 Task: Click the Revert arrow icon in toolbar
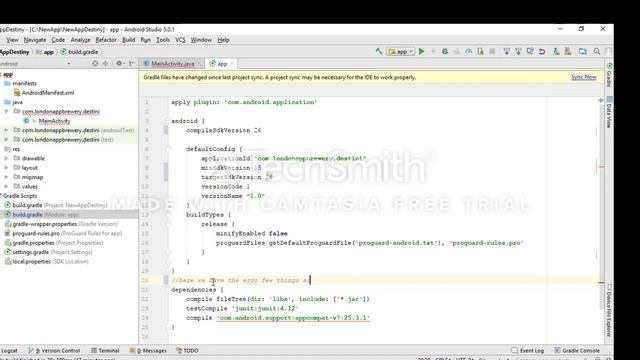click(x=542, y=51)
